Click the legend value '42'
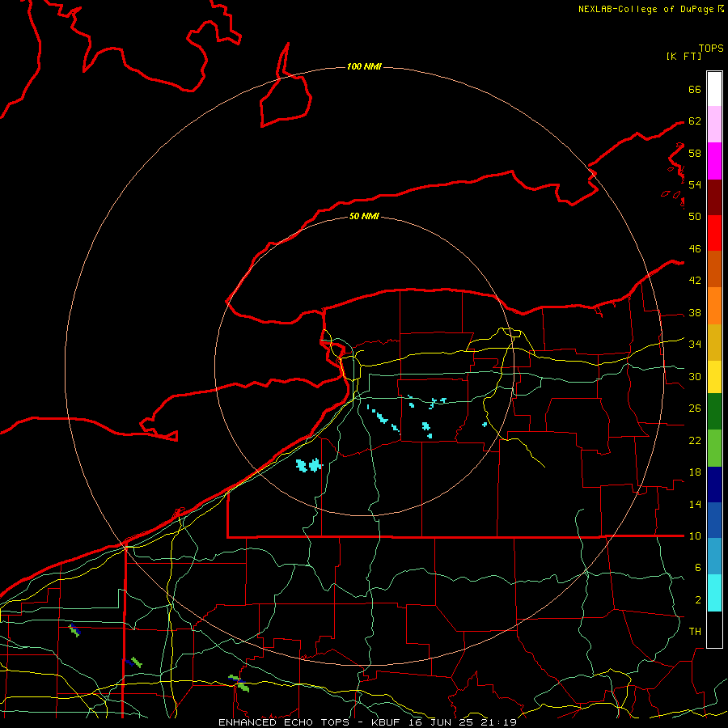 pyautogui.click(x=695, y=281)
